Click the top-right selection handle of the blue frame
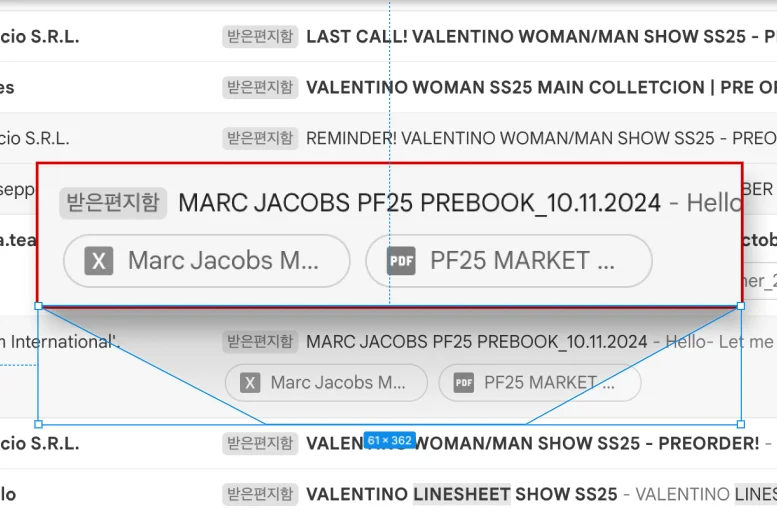The width and height of the screenshot is (777, 511). (x=741, y=306)
